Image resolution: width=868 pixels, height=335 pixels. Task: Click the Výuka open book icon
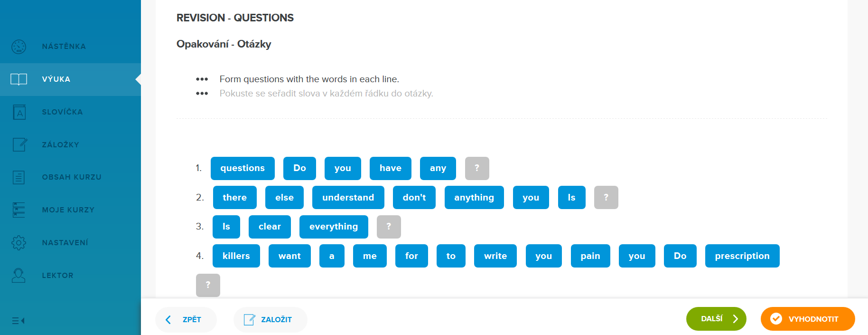tap(19, 79)
